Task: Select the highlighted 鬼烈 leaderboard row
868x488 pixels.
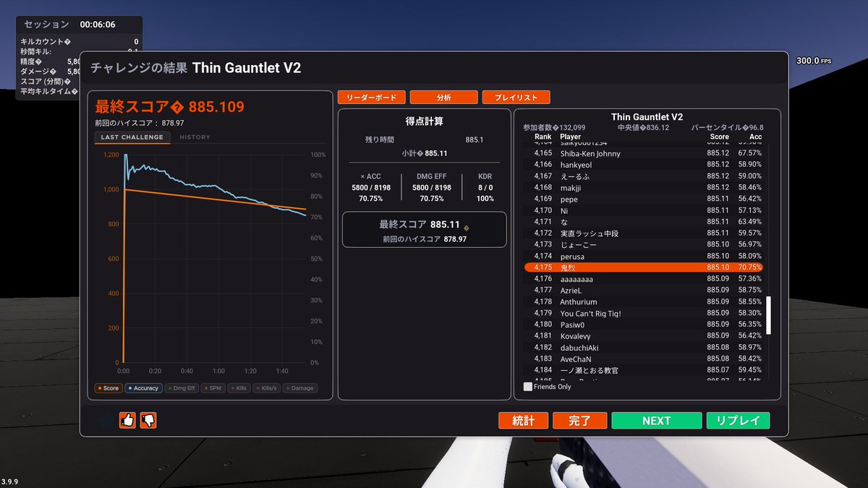Action: [644, 267]
